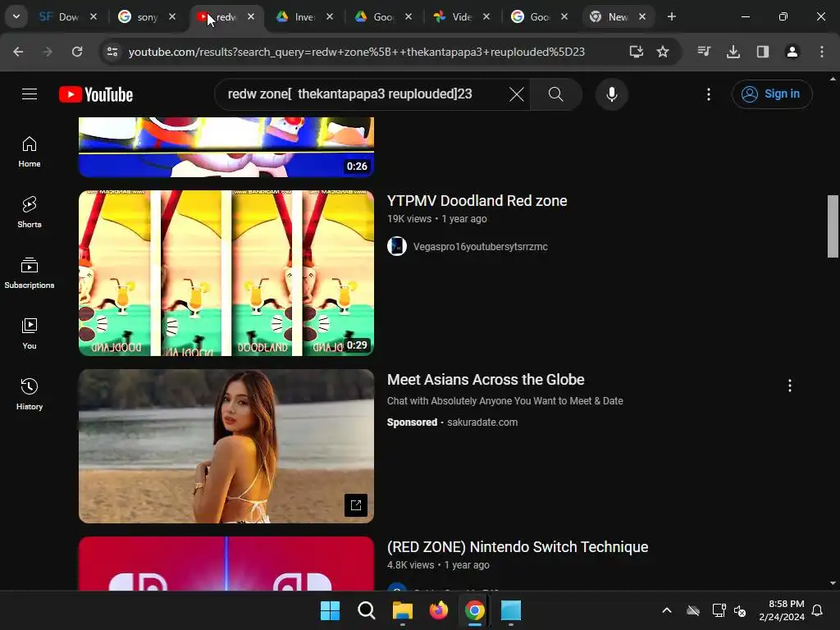
Task: Open (RED ZONE) Nintendo Switch Technique title
Action: pos(518,547)
